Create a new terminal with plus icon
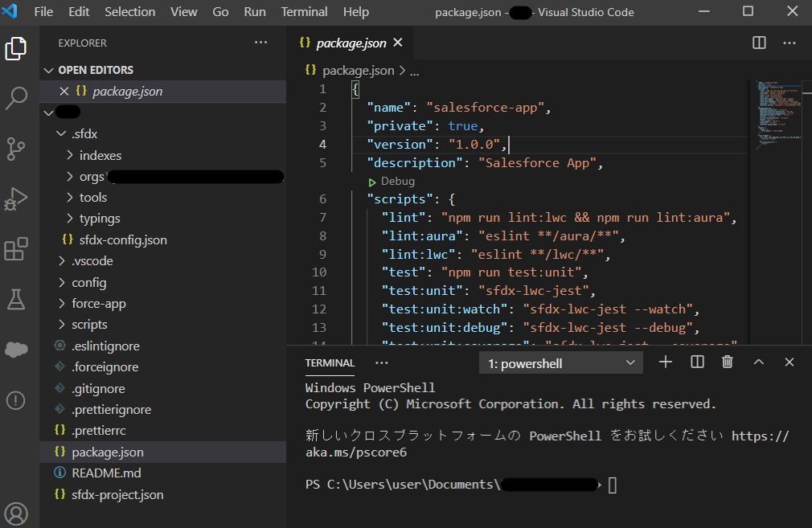 666,362
